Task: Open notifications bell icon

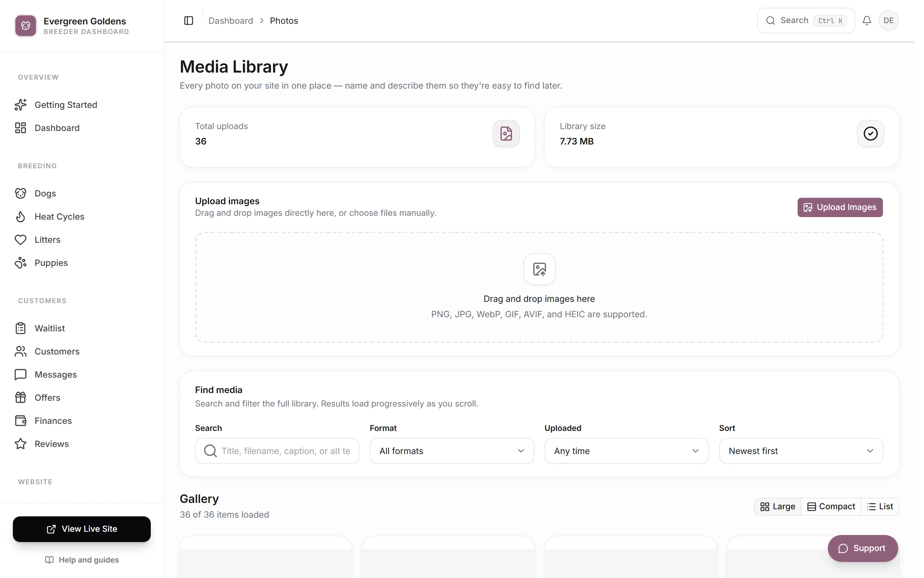Action: tap(867, 21)
